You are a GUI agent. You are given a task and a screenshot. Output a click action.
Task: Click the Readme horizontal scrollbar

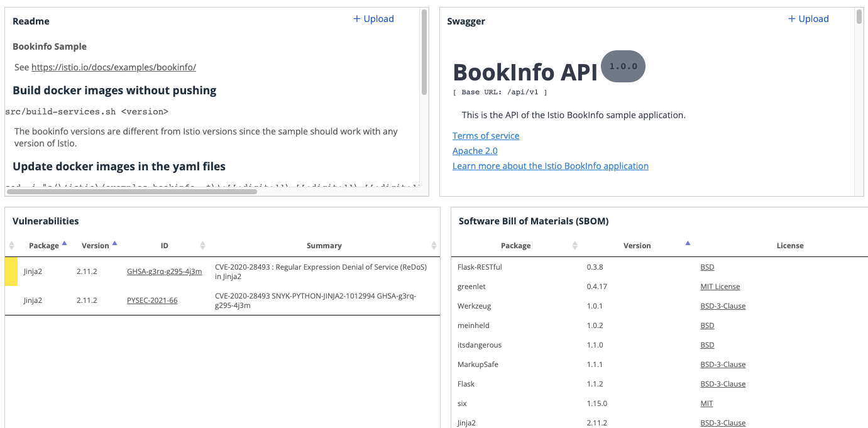131,191
